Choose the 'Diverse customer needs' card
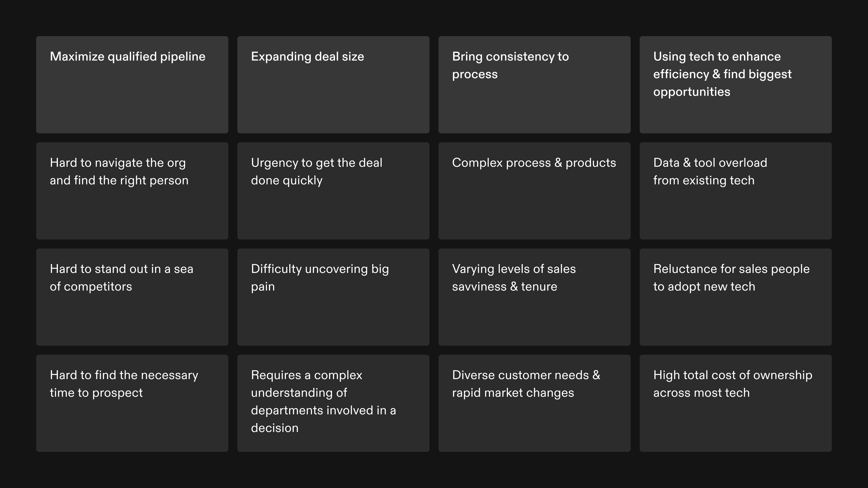This screenshot has height=488, width=868. click(534, 403)
